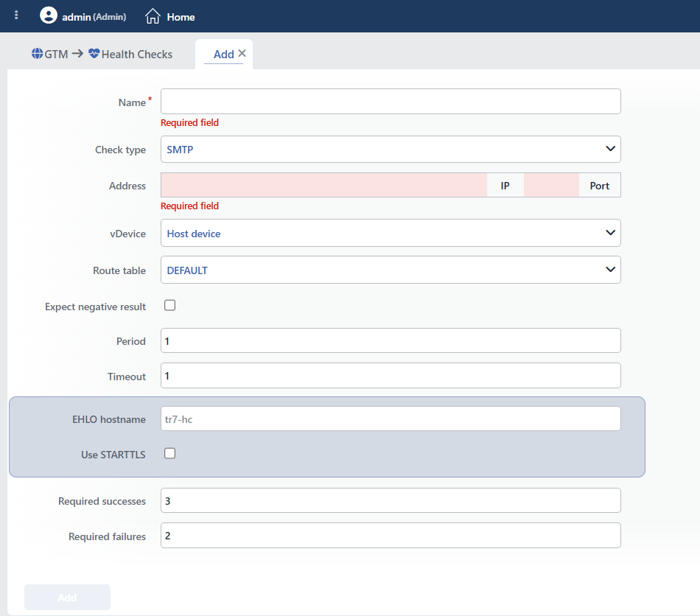The height and width of the screenshot is (616, 700).
Task: Click the 'Route table' label
Action: tap(119, 270)
